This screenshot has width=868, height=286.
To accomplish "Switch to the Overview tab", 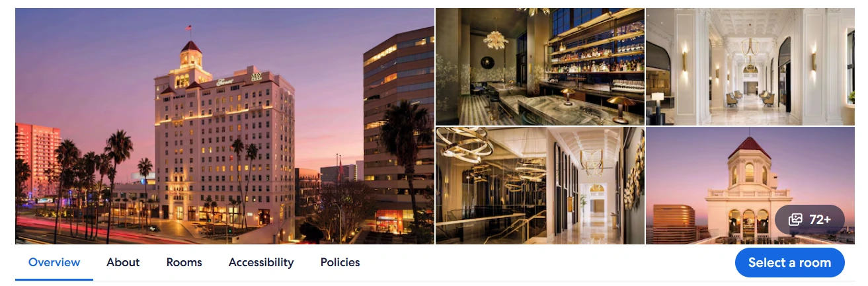I will [x=54, y=262].
